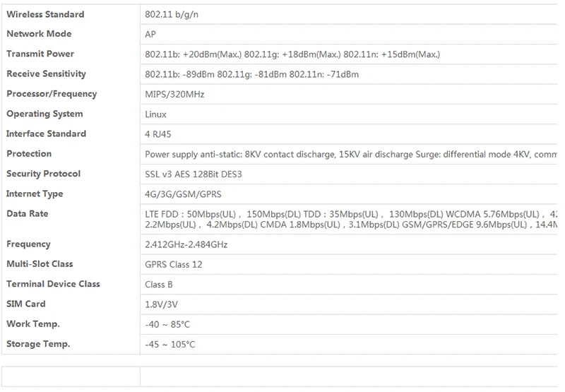Select the Wireless Standard label

click(x=45, y=14)
